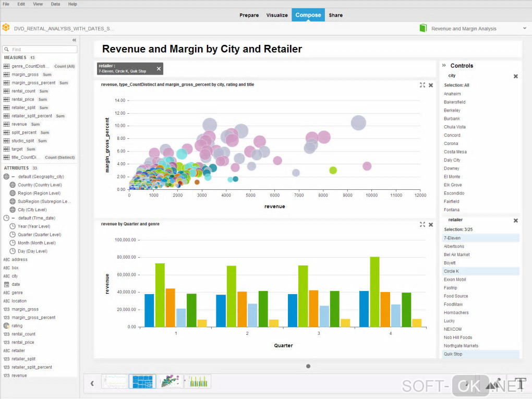532x399 pixels.
Task: Open the bar chart story page thumbnail
Action: click(x=198, y=381)
